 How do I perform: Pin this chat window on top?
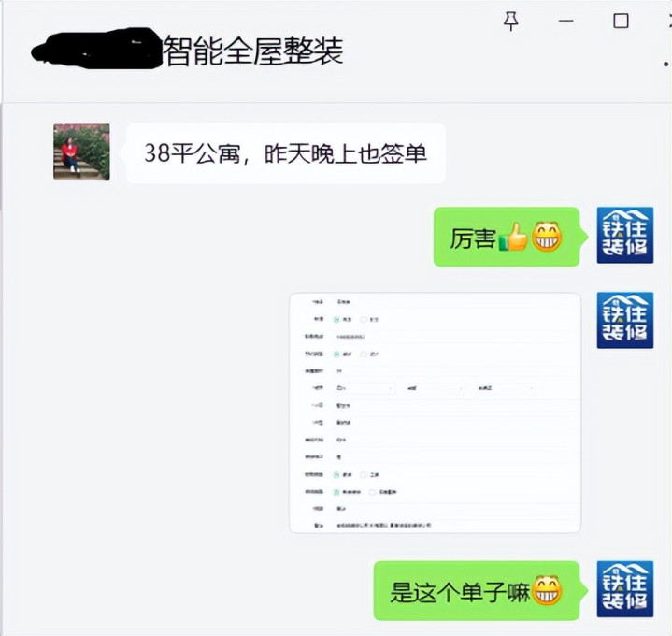511,21
